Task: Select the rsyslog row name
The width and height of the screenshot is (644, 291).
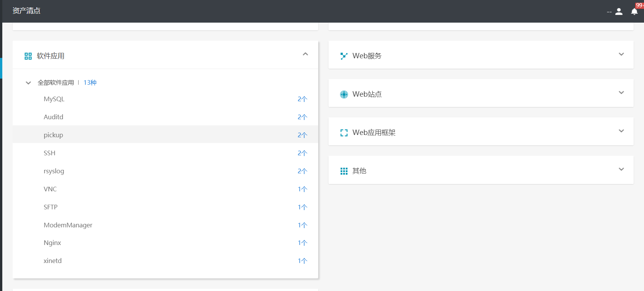Action: 54,171
